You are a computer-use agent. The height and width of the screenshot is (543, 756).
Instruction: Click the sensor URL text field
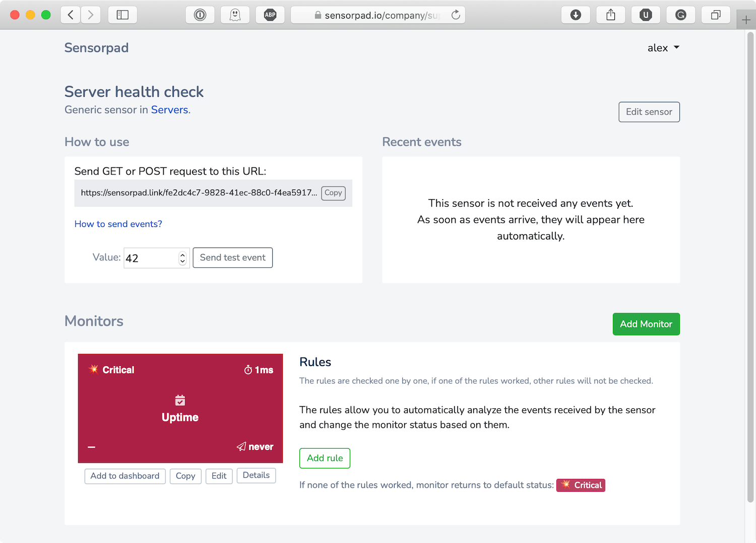199,193
